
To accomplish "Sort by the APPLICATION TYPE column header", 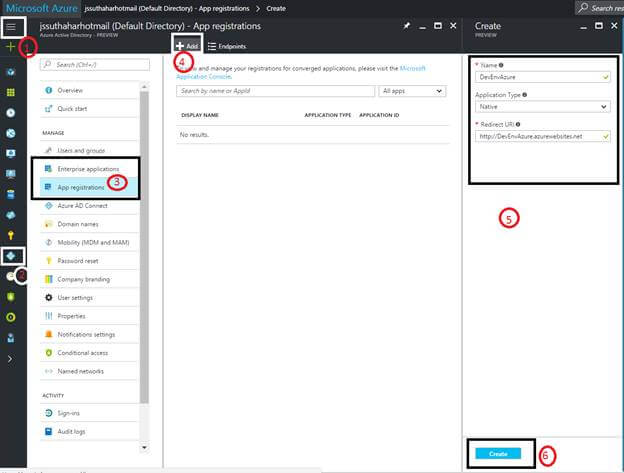I will coord(328,115).
